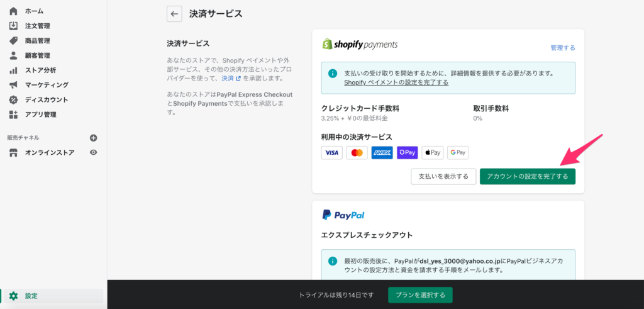Click the 販売チャネル section label

tap(23, 138)
